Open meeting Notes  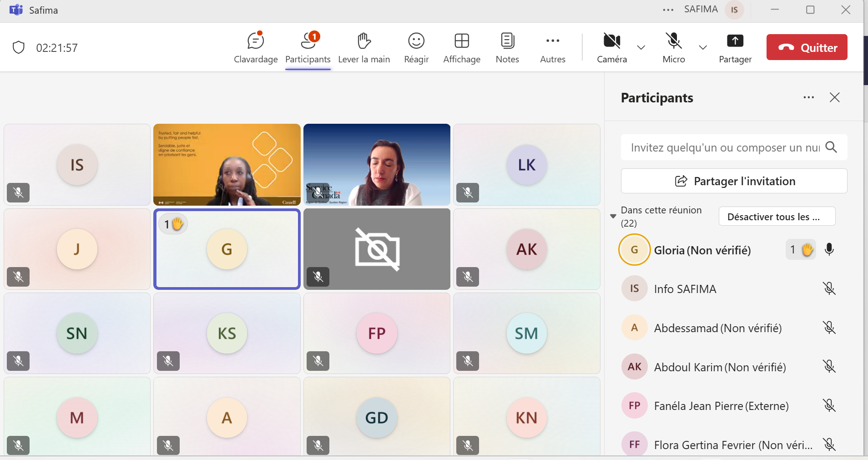[x=507, y=48]
